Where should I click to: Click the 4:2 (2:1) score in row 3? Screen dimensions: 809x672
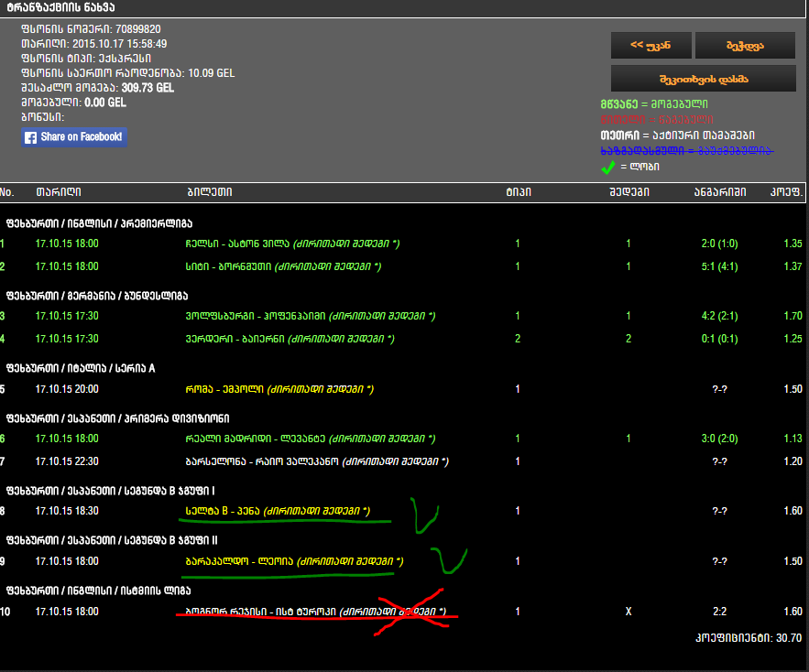tap(719, 316)
